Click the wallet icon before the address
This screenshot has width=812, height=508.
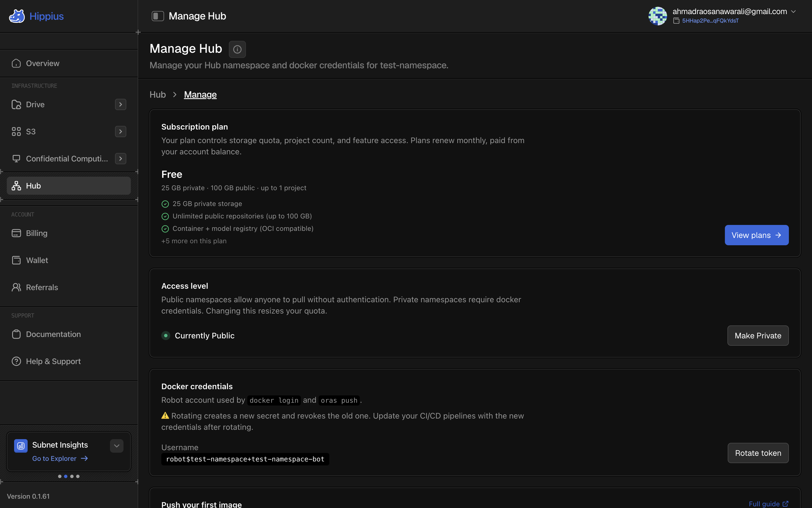pyautogui.click(x=676, y=21)
